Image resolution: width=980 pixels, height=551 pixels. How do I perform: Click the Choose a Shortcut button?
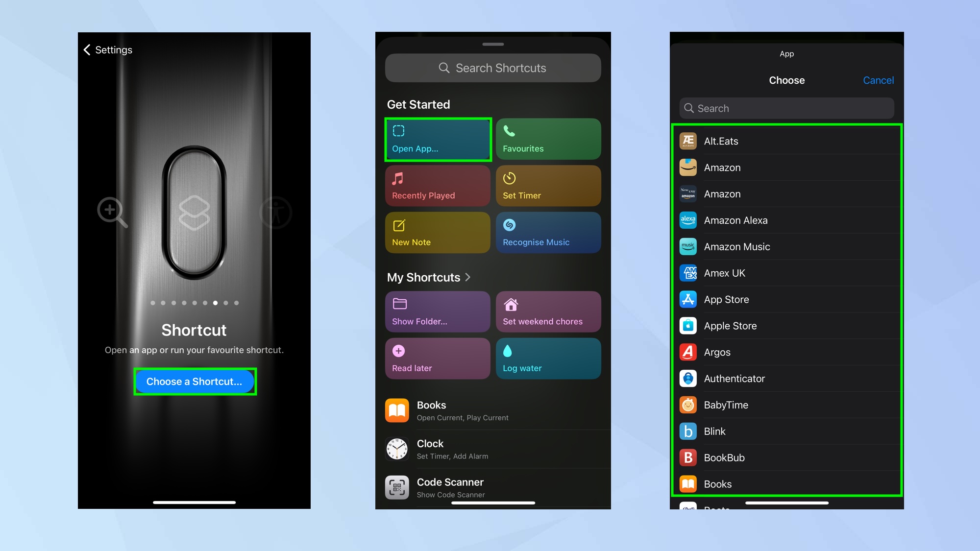(x=195, y=381)
